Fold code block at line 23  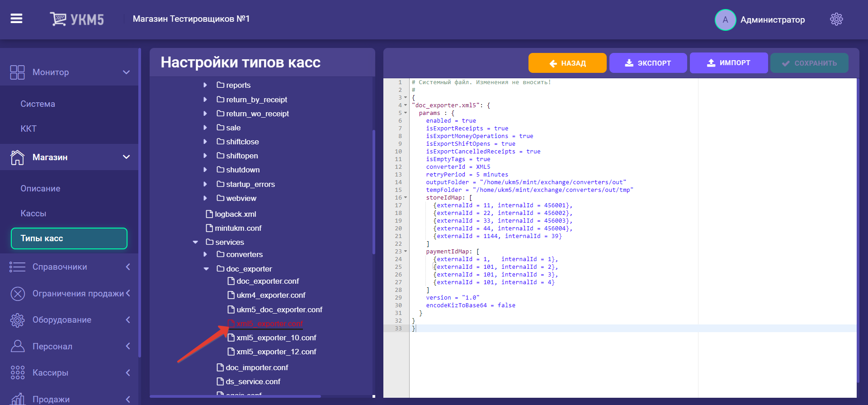tap(406, 252)
